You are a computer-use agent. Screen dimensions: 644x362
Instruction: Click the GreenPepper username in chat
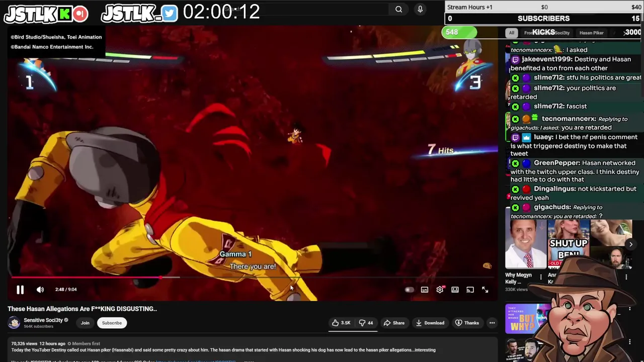pyautogui.click(x=556, y=163)
